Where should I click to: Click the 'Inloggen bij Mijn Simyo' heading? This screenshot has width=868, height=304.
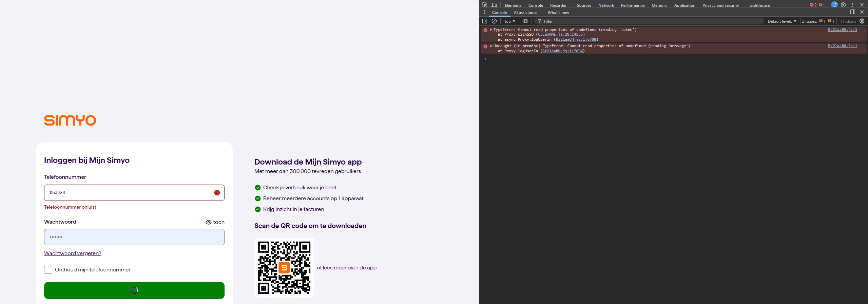tap(87, 160)
